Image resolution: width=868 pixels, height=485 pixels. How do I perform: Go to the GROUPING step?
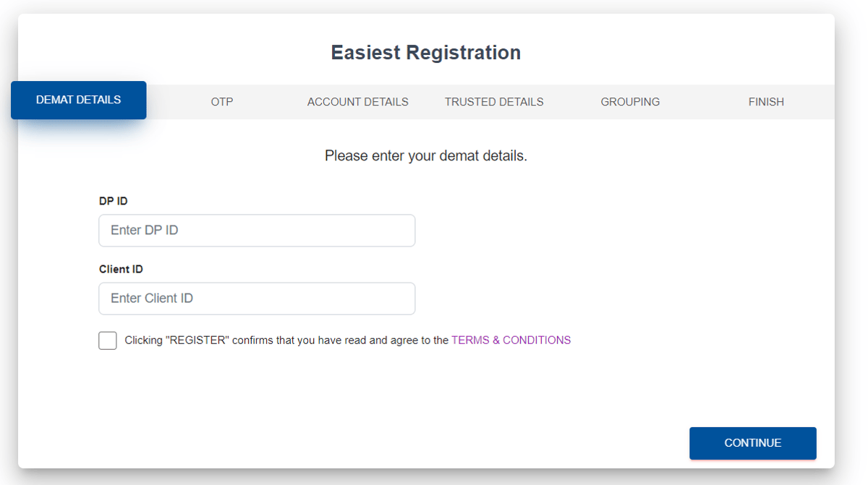pyautogui.click(x=630, y=101)
